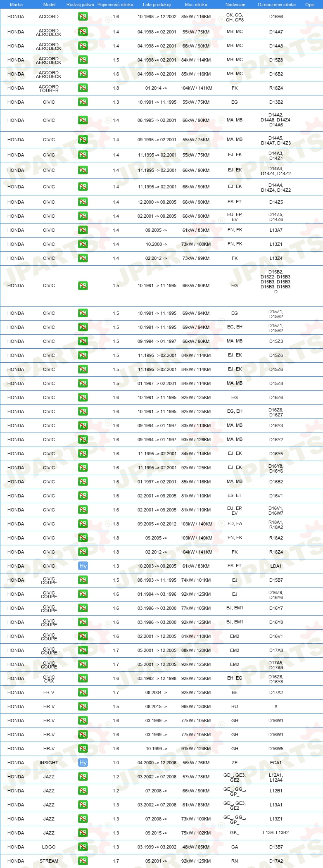Click engine code LDA1
Viewport: 323px width, 868px height.
click(x=276, y=566)
